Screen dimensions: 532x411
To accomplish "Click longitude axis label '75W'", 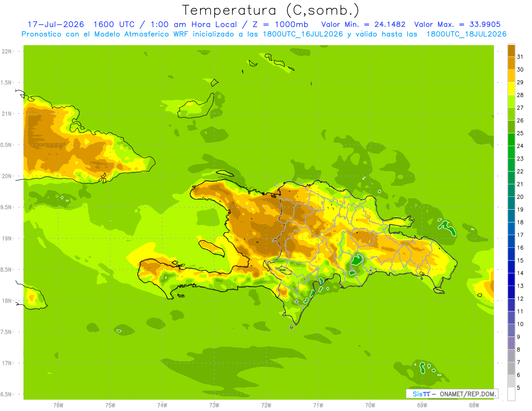I will [110, 405].
